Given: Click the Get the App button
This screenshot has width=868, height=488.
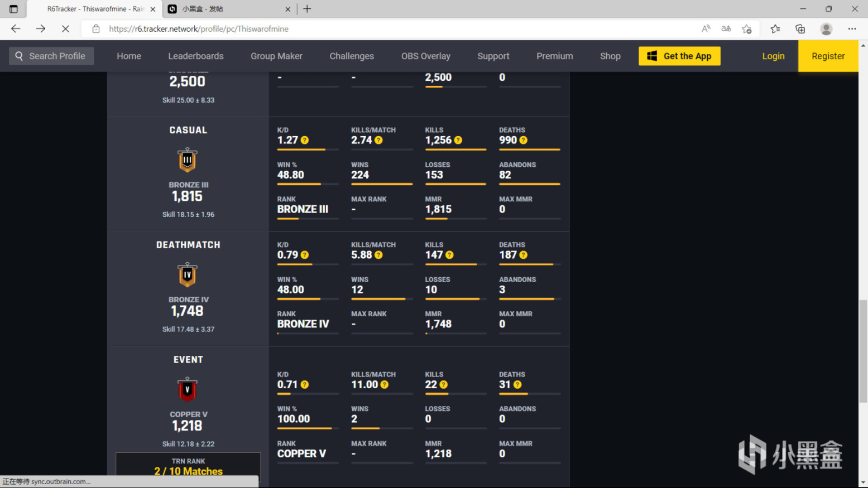Looking at the screenshot, I should [679, 56].
